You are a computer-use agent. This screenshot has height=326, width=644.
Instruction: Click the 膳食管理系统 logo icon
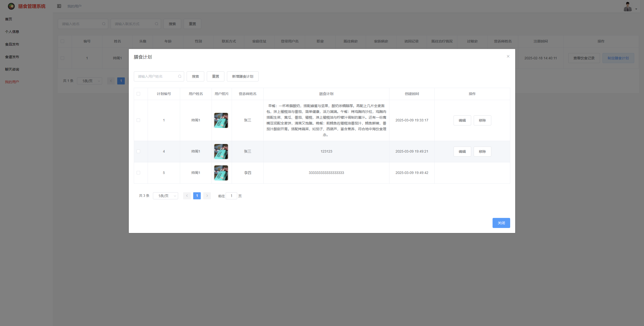click(x=11, y=6)
